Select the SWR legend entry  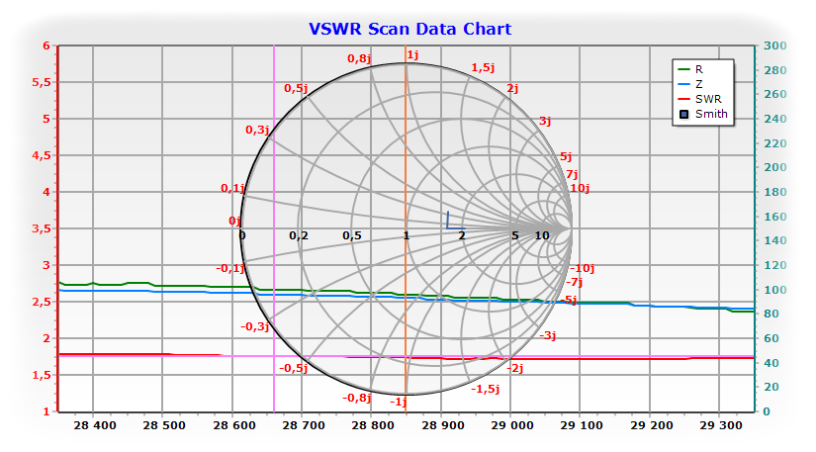pyautogui.click(x=700, y=99)
